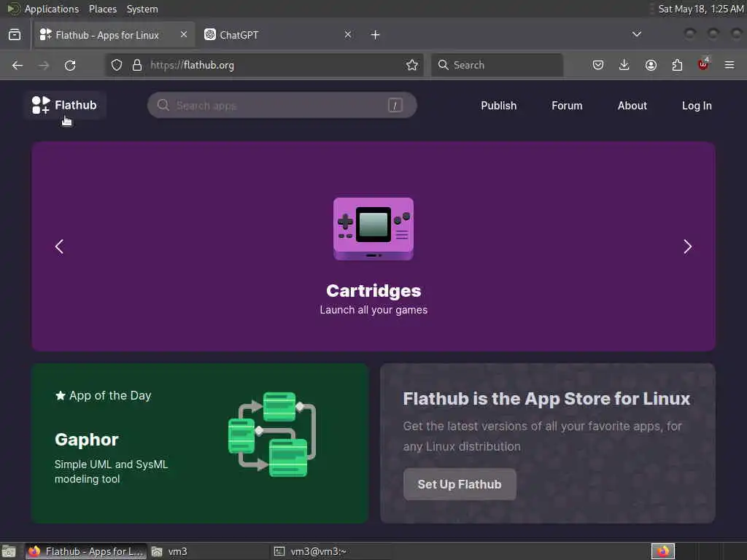Image resolution: width=747 pixels, height=560 pixels.
Task: Open the System menu
Action: (142, 9)
